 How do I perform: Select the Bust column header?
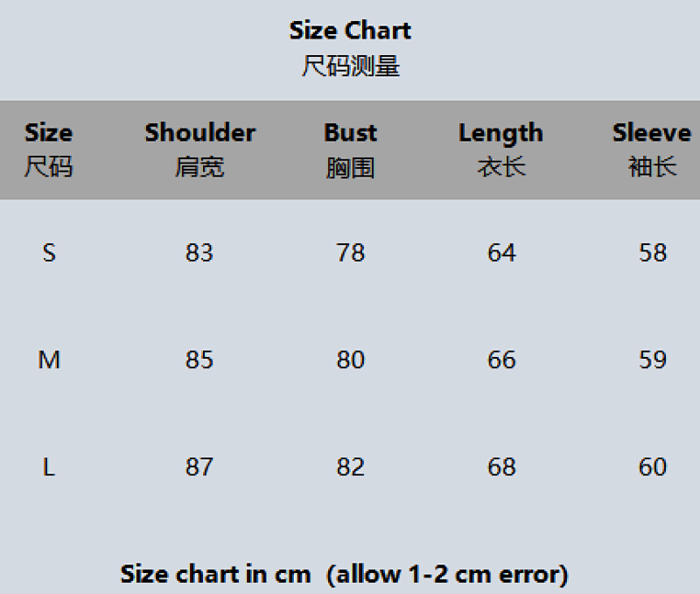351,150
